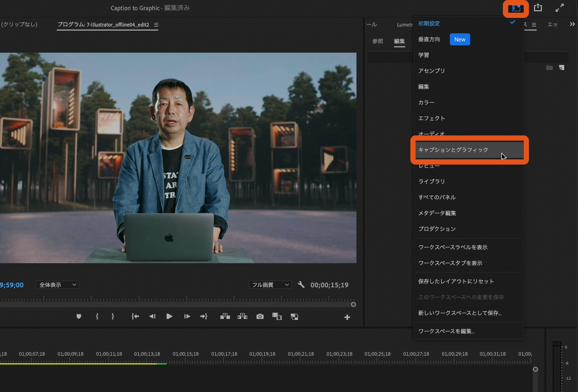Open monitor settings wrench icon

(x=301, y=285)
